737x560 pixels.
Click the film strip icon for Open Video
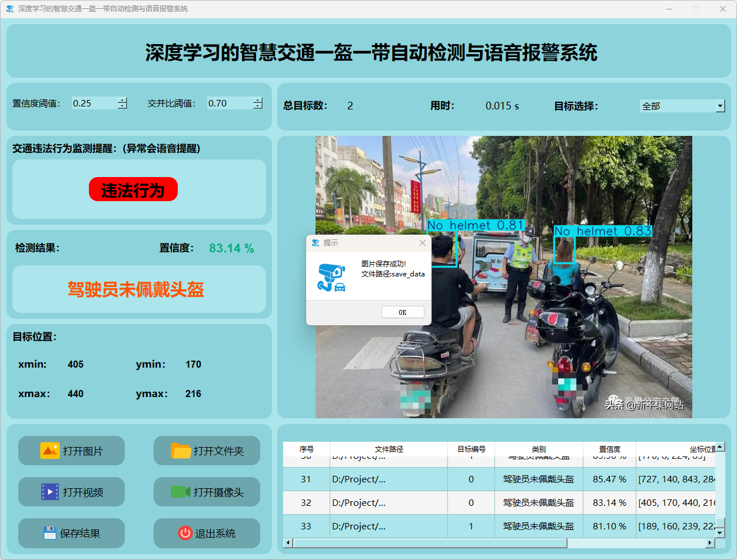49,492
